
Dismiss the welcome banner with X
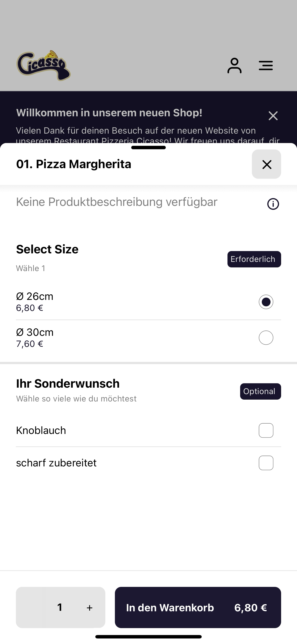273,116
